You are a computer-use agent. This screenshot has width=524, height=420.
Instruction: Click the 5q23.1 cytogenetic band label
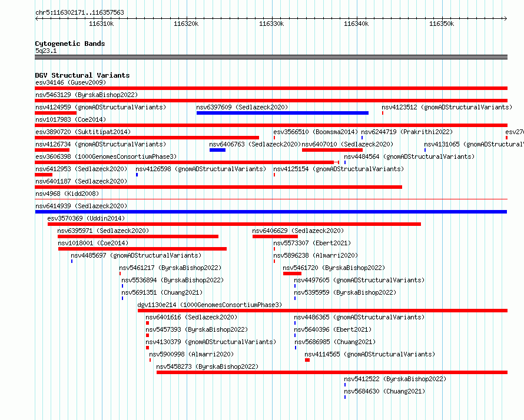tap(46, 51)
